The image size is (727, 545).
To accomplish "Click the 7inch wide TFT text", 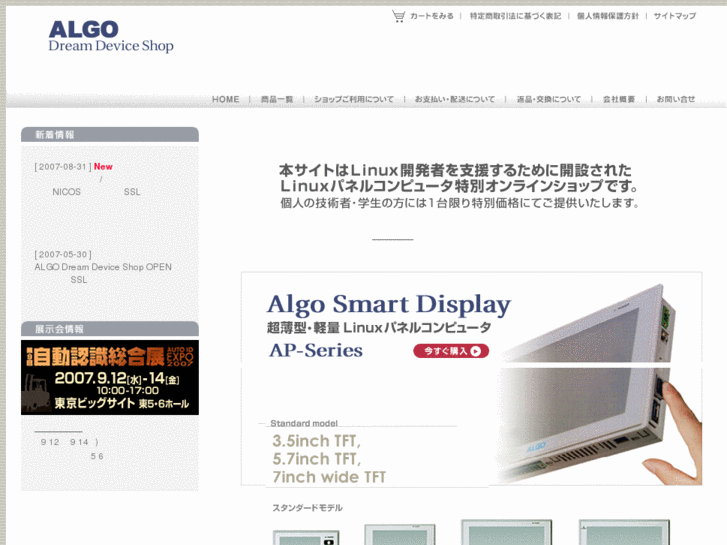I will coord(329,477).
